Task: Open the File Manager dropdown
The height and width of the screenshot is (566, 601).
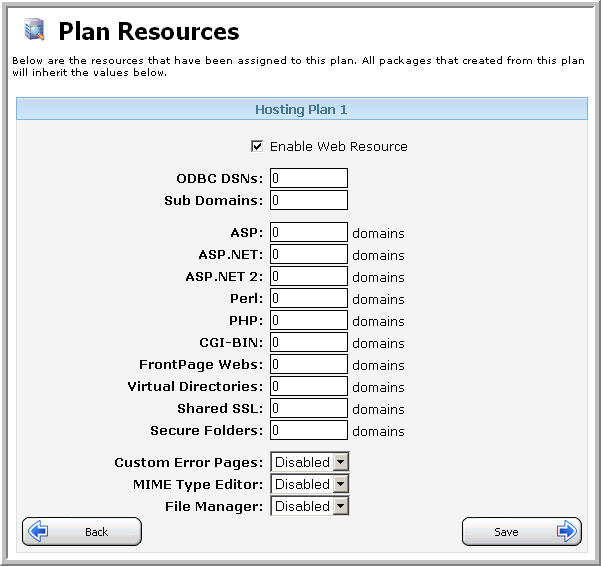Action: coord(310,506)
